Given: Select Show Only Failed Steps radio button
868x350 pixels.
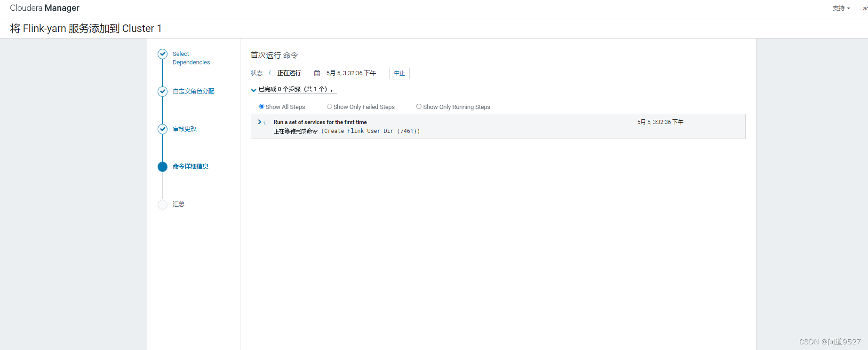Looking at the screenshot, I should click(329, 107).
